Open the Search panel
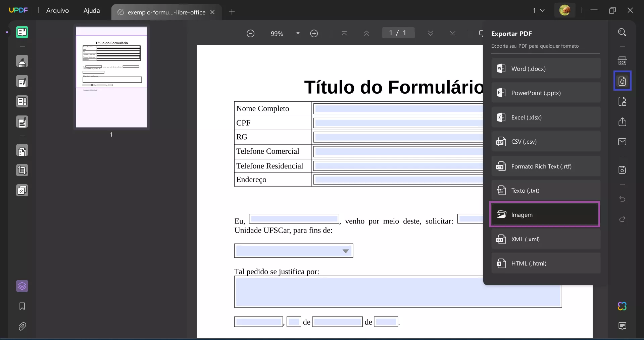Image resolution: width=644 pixels, height=340 pixels. (x=623, y=32)
